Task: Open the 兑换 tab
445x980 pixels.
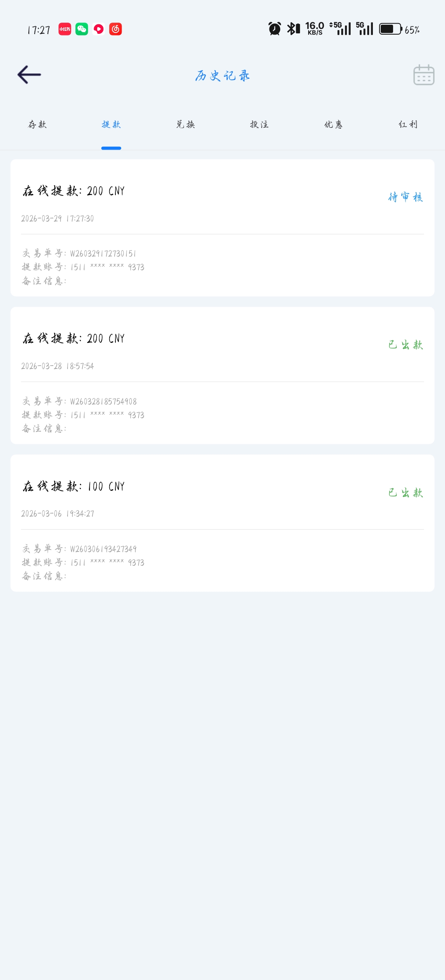Action: point(185,124)
